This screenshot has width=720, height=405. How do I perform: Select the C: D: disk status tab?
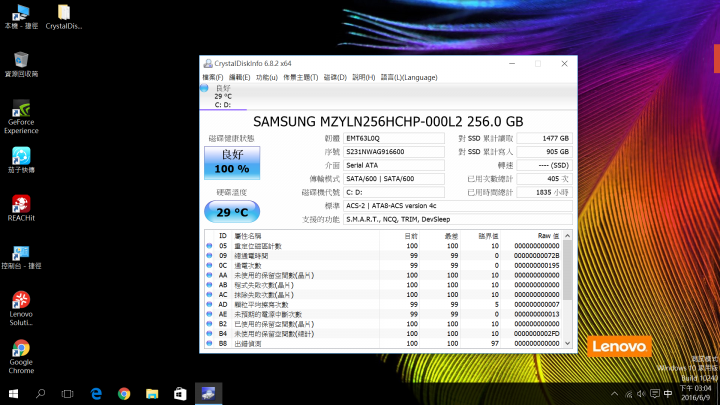223,96
